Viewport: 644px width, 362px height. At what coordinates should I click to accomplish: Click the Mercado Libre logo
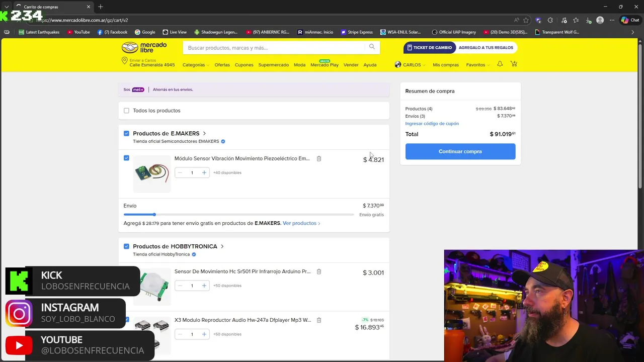tap(144, 48)
